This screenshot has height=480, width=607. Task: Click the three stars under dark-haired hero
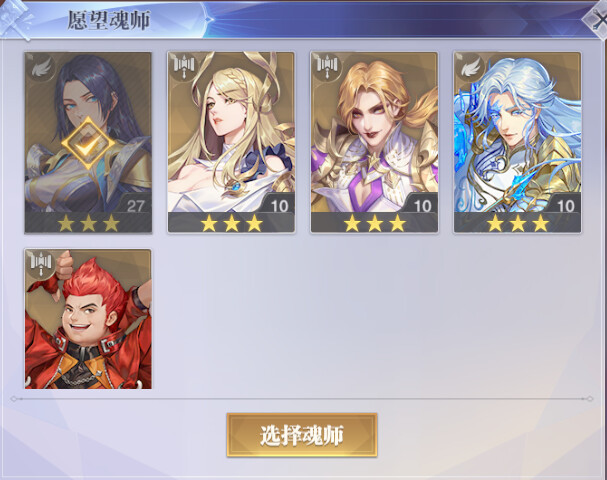click(88, 223)
